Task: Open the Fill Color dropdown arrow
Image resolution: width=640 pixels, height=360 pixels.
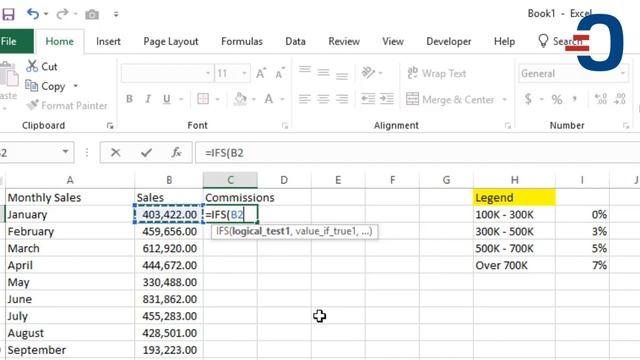Action: coord(253,99)
